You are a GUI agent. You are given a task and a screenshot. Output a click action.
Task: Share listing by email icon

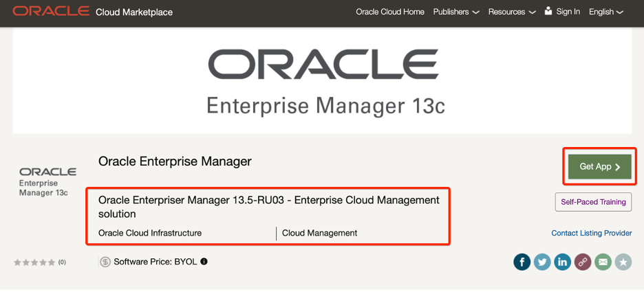603,262
